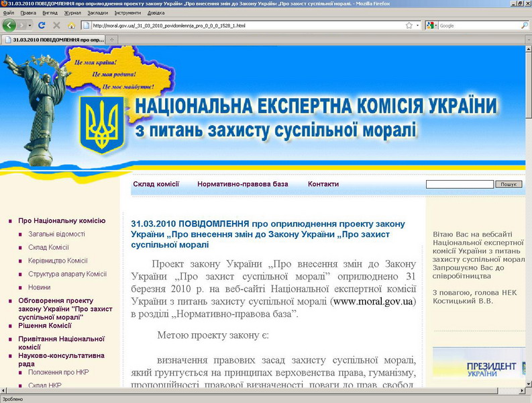Go to the Контакти page
This screenshot has width=532, height=403.
[x=323, y=184]
